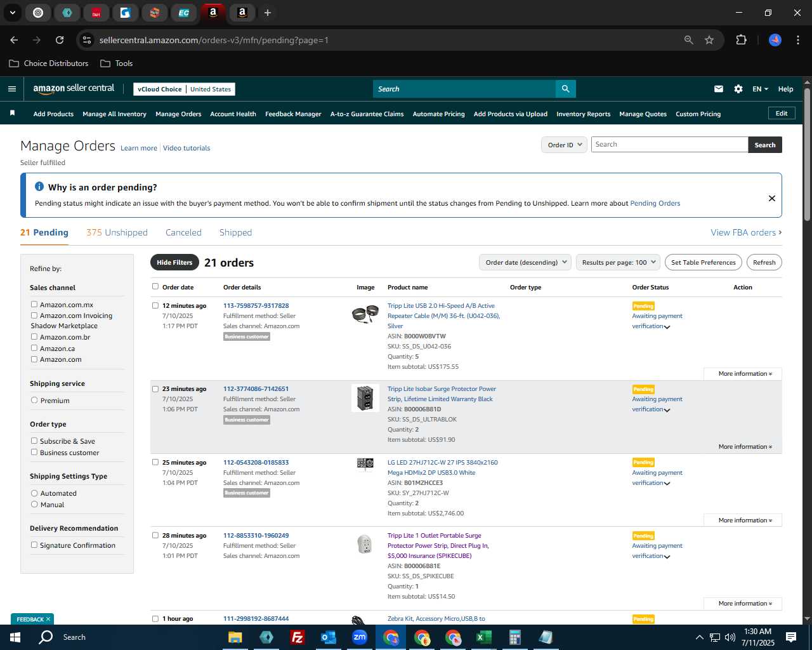
Task: Open Account Health menu item
Action: point(233,114)
